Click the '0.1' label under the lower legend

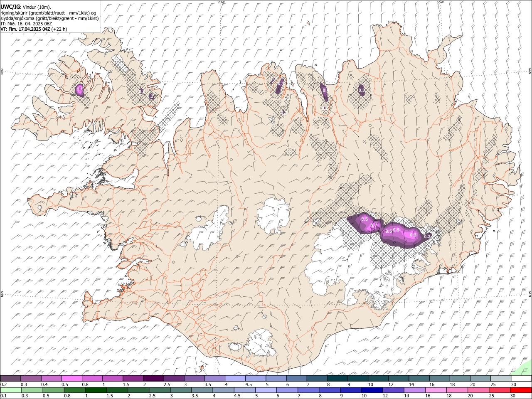click(4, 396)
